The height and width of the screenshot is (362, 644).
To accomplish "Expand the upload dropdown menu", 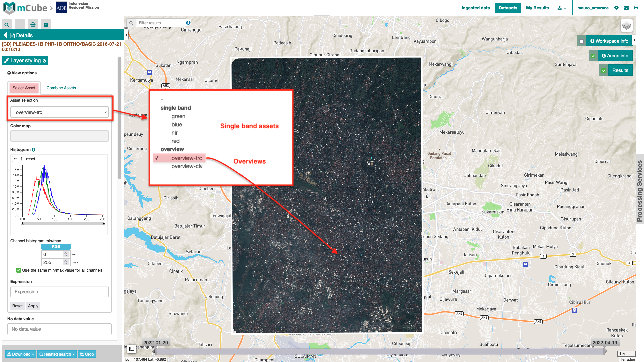I will [x=561, y=8].
